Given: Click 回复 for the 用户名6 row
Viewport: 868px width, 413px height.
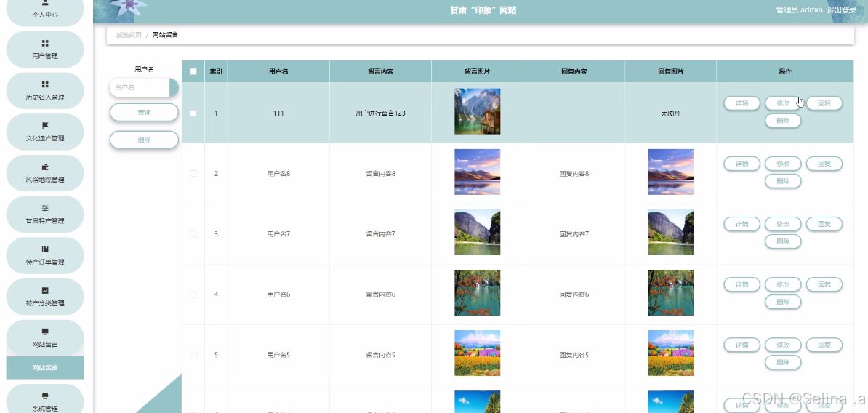Looking at the screenshot, I should point(824,284).
